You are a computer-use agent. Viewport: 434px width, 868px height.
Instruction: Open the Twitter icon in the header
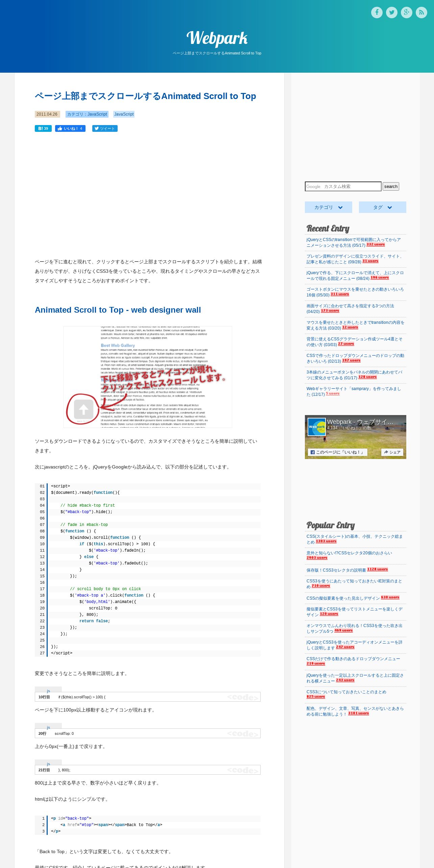point(392,13)
